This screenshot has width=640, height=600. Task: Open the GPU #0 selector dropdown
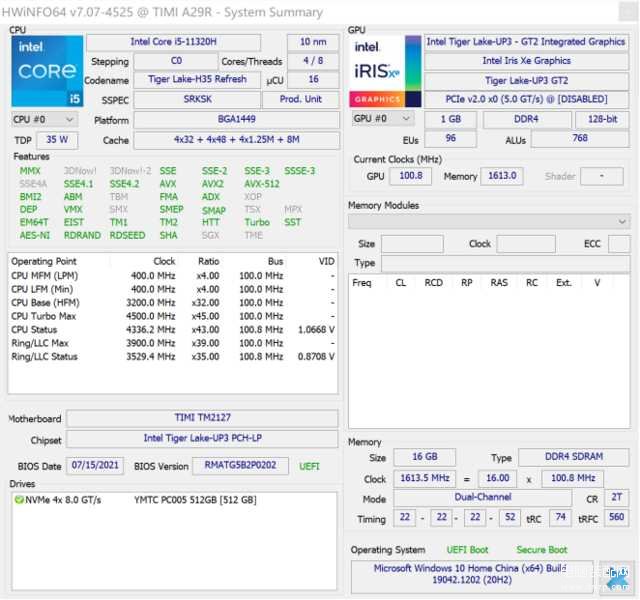383,119
